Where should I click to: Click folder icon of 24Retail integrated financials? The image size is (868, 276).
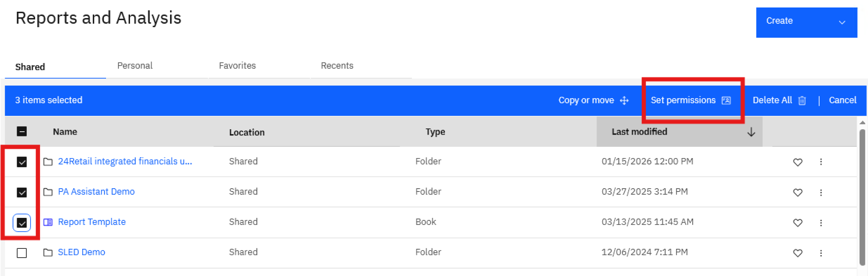pyautogui.click(x=48, y=161)
